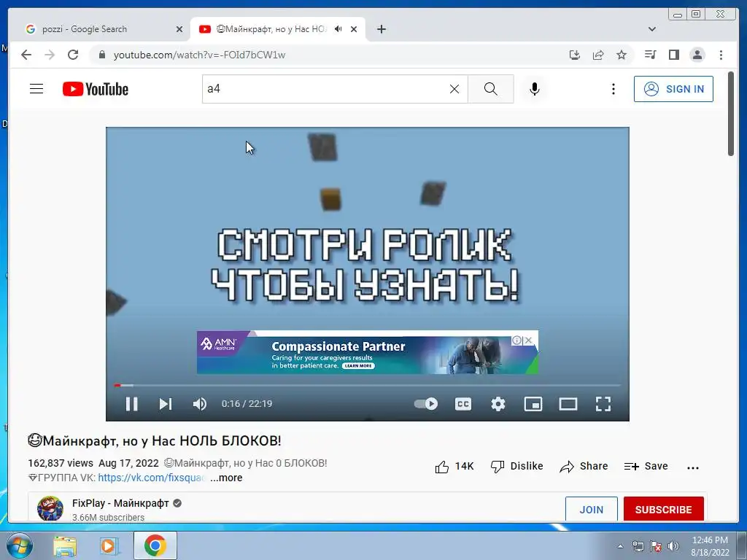747x560 pixels.
Task: Open video settings gear
Action: pos(498,404)
